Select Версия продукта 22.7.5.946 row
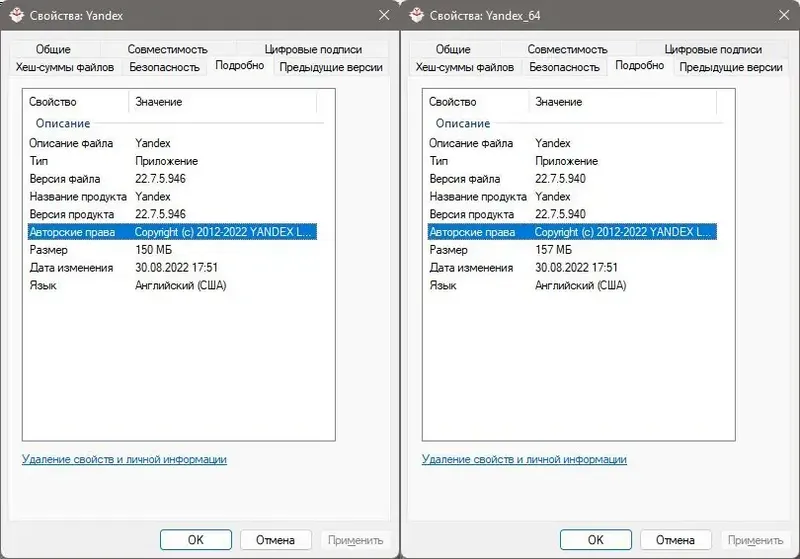Image resolution: width=800 pixels, height=559 pixels. (172, 214)
